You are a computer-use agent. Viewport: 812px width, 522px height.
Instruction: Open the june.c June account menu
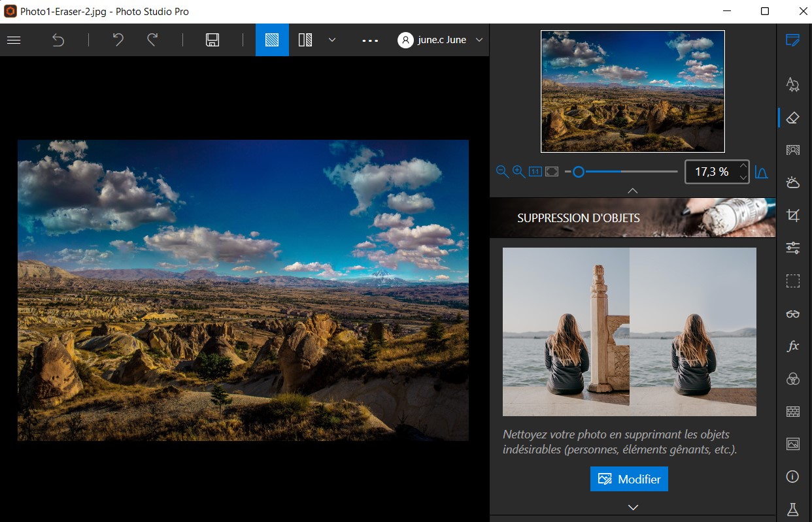click(x=441, y=40)
